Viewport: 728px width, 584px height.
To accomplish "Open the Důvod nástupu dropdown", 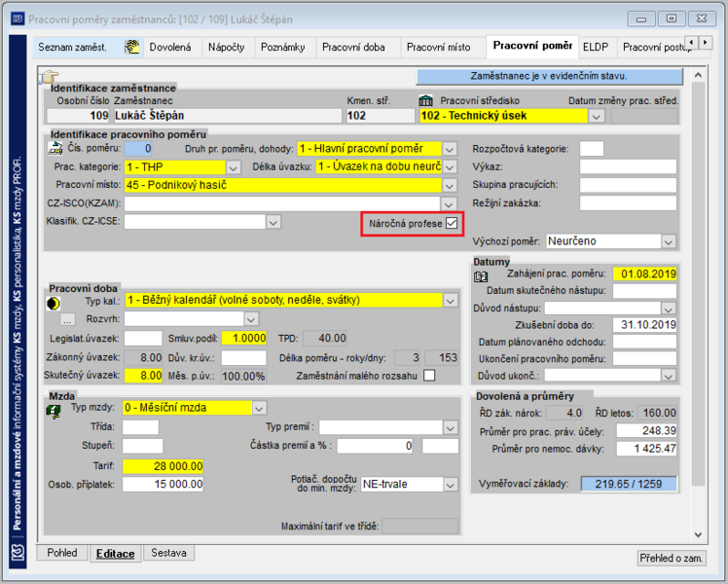I will pos(668,309).
